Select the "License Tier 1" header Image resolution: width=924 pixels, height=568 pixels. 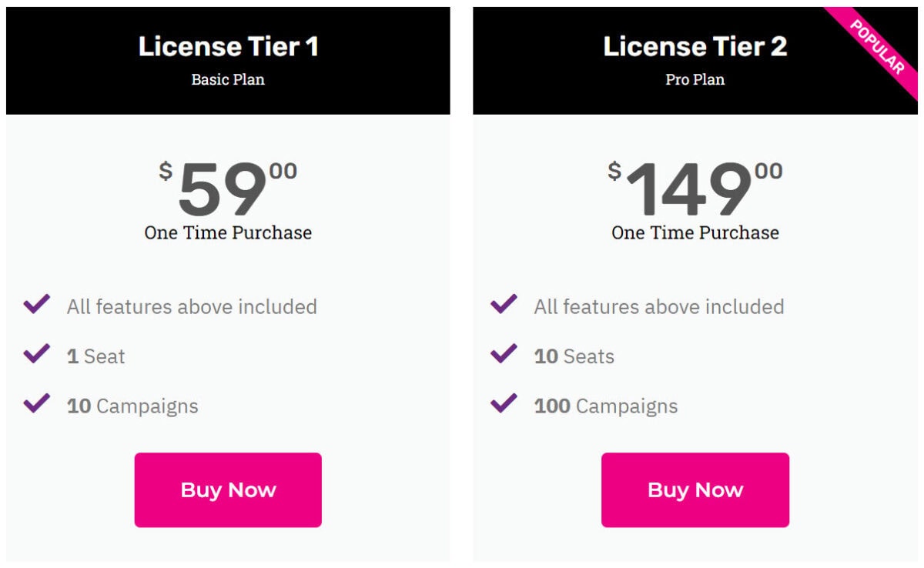coord(228,46)
